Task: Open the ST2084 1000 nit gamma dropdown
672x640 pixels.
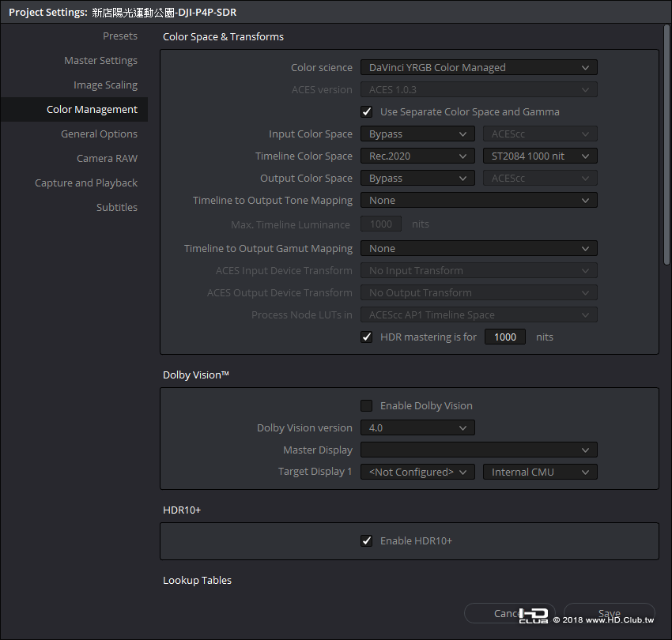Action: pyautogui.click(x=540, y=156)
